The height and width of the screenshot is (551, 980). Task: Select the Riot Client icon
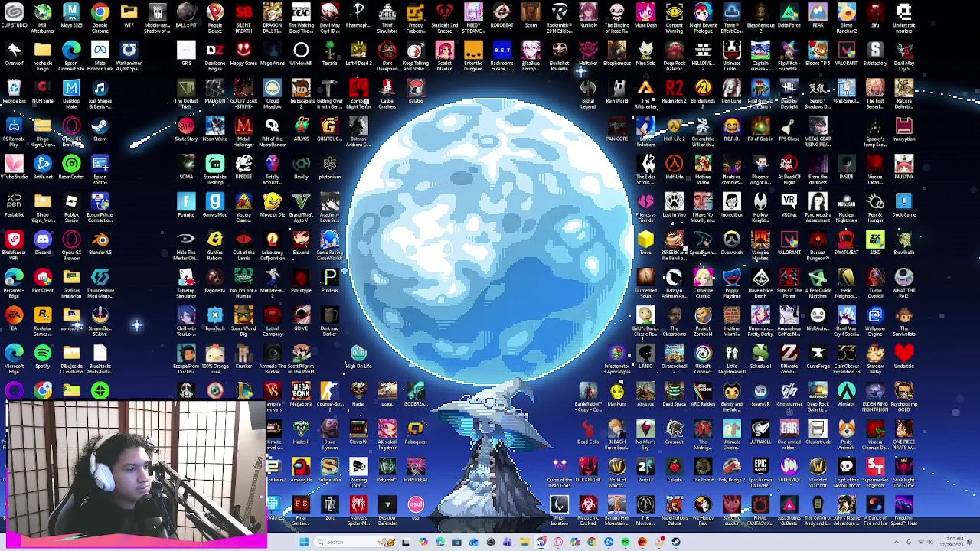(43, 281)
